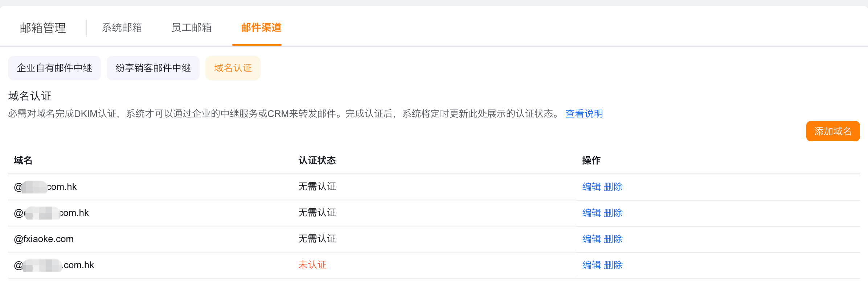868x292 pixels.
Task: Select the orange 域名认证 sub-tab
Action: point(233,68)
